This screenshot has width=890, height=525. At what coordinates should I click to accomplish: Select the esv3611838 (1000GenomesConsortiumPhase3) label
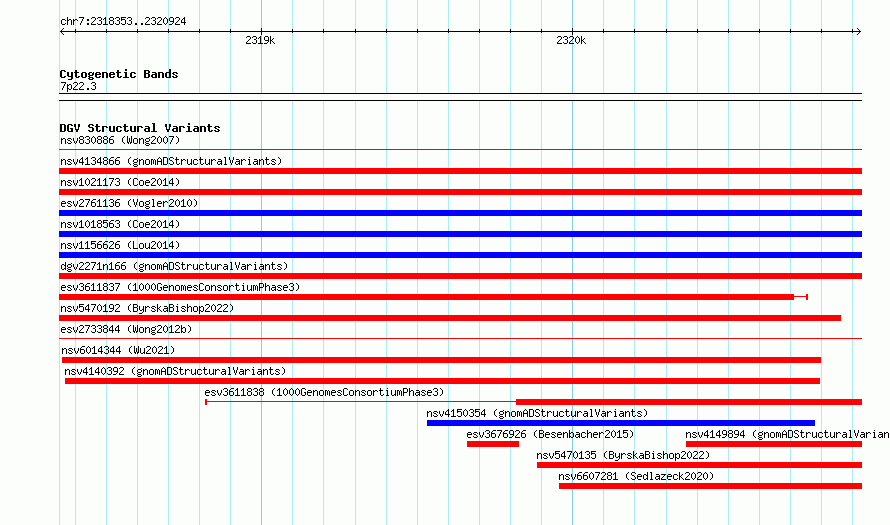[324, 392]
